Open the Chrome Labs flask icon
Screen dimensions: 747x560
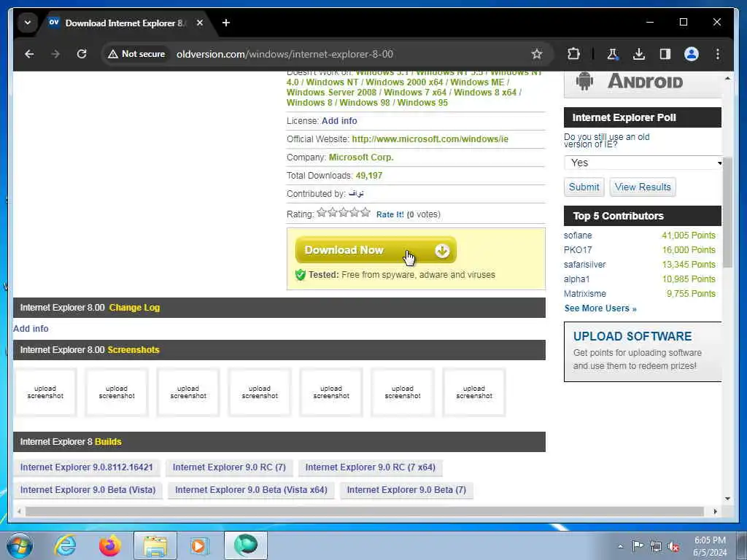click(x=613, y=54)
